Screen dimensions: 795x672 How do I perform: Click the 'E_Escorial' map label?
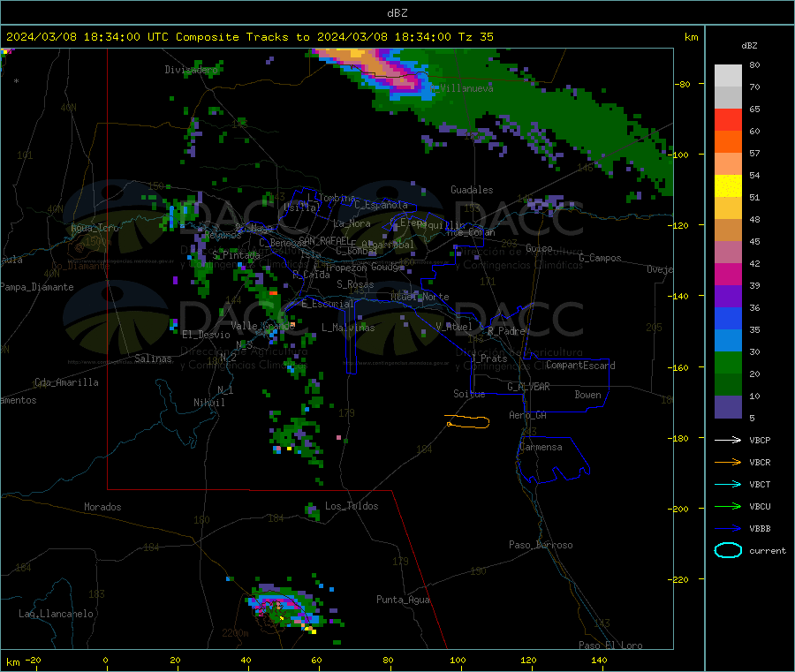point(327,304)
